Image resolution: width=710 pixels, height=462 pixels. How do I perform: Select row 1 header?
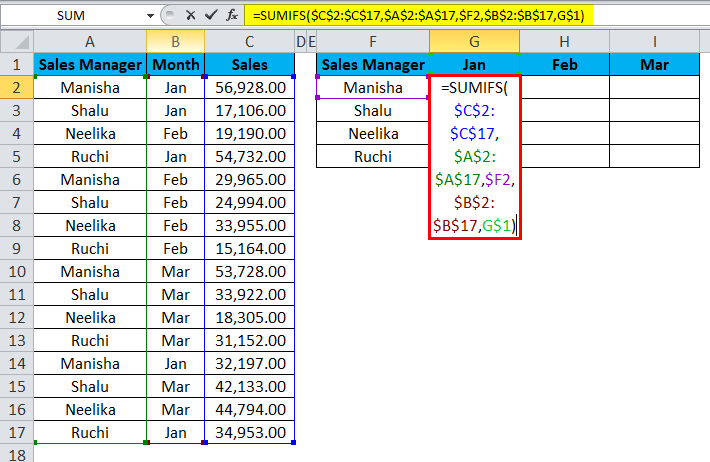[17, 64]
